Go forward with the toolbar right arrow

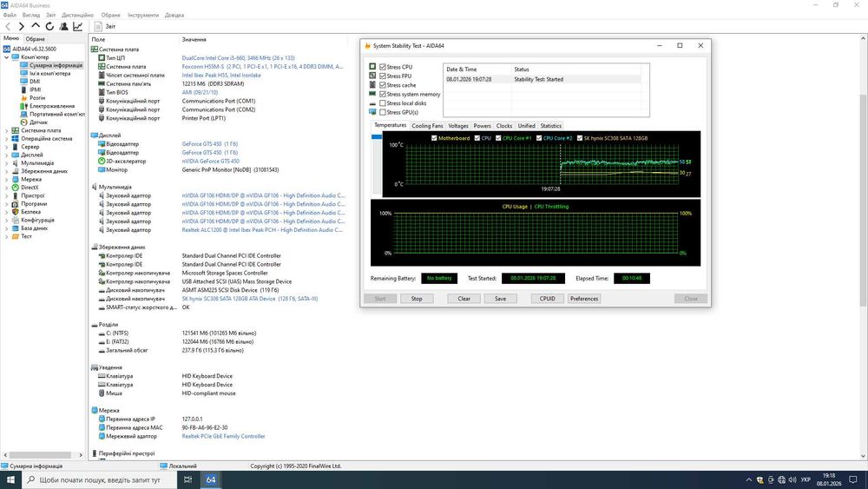coord(21,26)
